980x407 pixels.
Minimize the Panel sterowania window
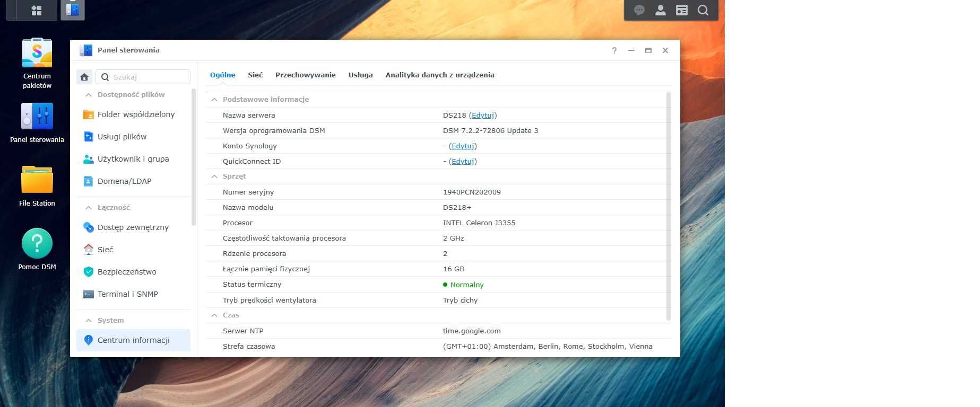pyautogui.click(x=631, y=50)
